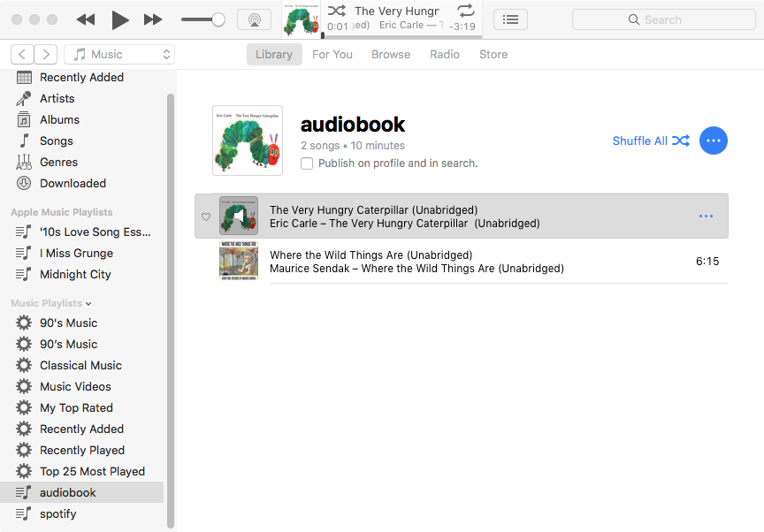The image size is (764, 532).
Task: Select Recently Added in the Library section
Action: [82, 78]
